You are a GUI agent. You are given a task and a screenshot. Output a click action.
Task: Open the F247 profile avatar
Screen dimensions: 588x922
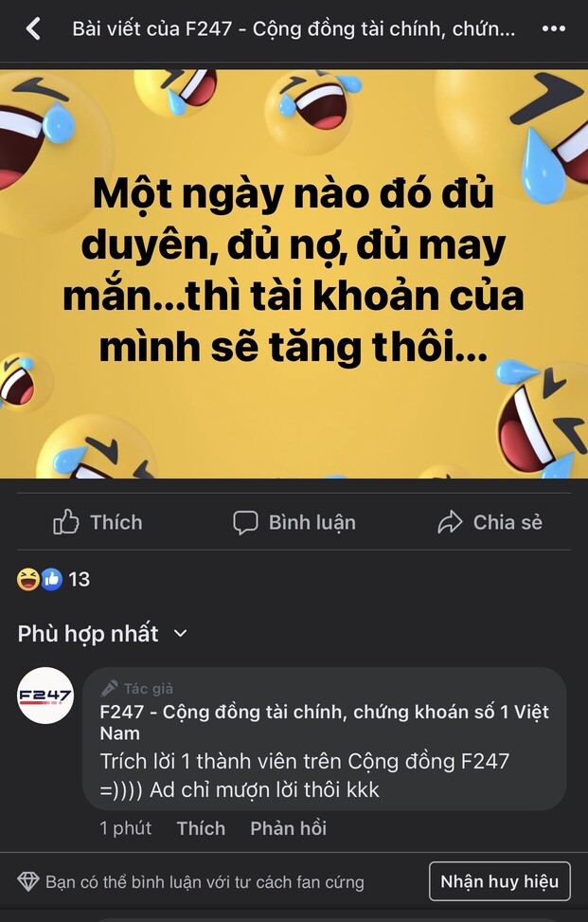point(45,696)
